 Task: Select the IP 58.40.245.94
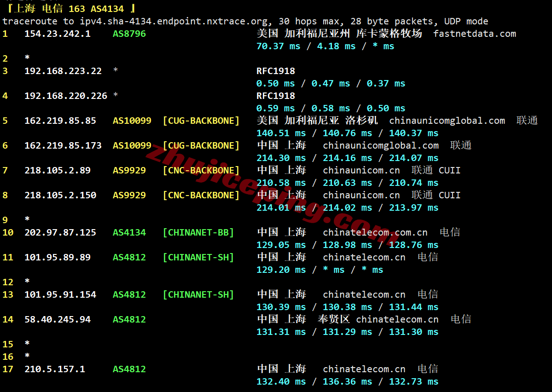click(x=58, y=319)
